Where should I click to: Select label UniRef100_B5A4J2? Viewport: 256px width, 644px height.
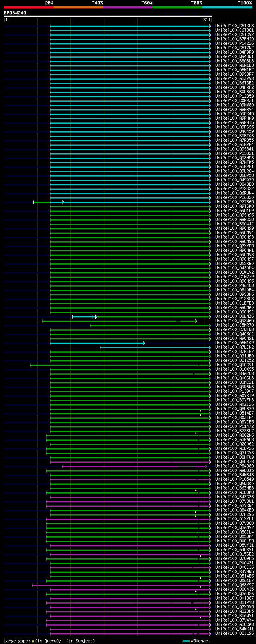[x=234, y=224]
